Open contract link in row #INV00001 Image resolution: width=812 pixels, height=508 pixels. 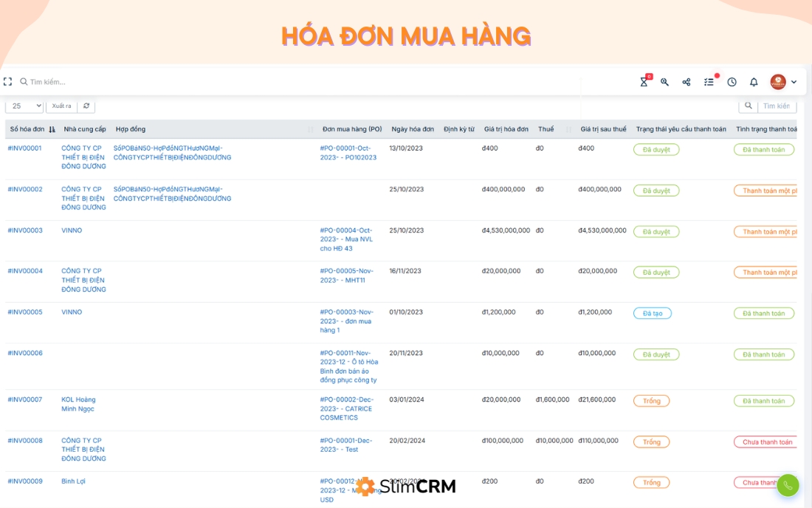(172, 153)
